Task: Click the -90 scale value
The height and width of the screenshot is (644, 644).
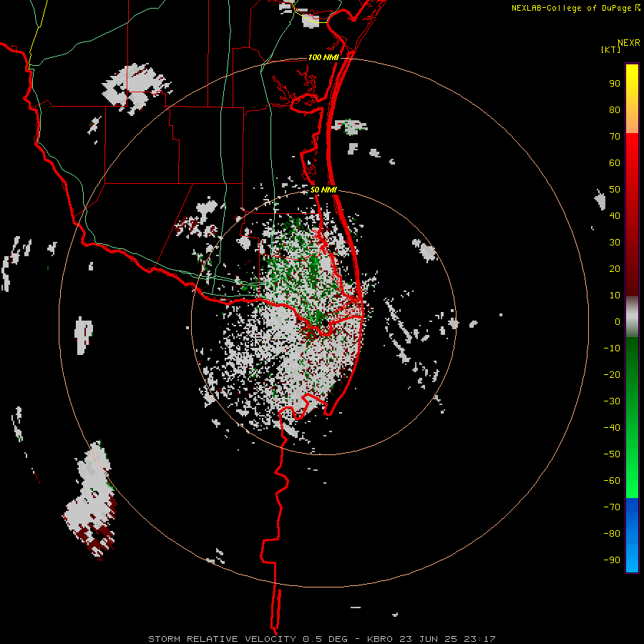Action: point(612,560)
